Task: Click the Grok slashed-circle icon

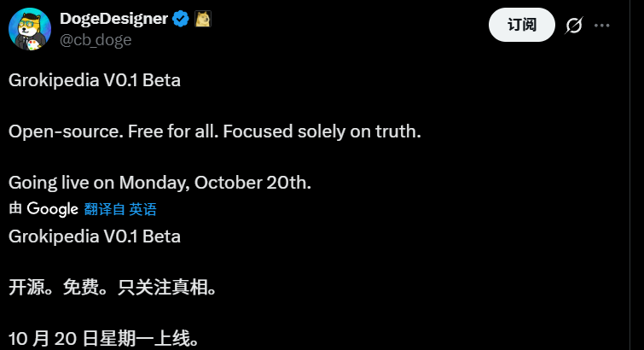Action: point(574,26)
